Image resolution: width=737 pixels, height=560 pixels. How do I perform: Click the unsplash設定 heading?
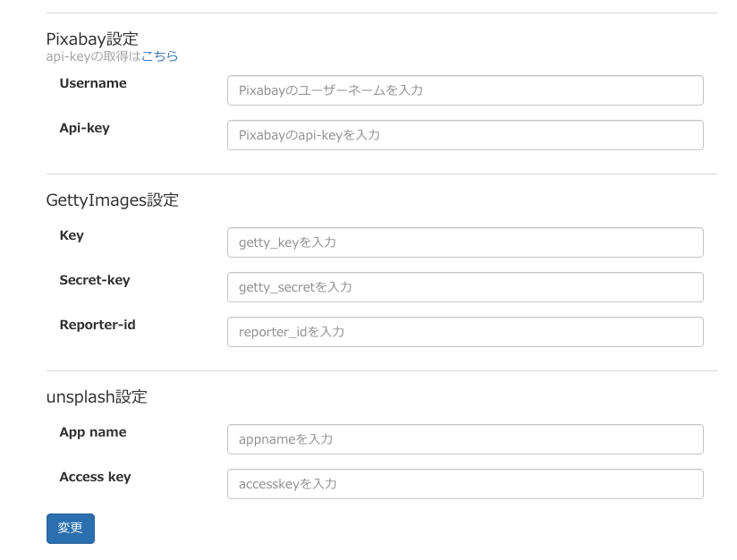97,397
